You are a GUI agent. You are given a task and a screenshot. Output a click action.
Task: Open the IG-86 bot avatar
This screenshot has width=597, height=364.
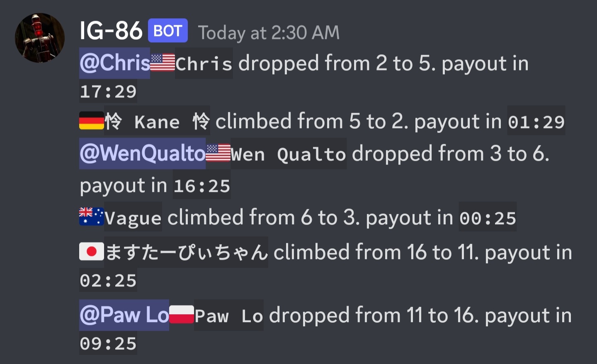point(40,38)
